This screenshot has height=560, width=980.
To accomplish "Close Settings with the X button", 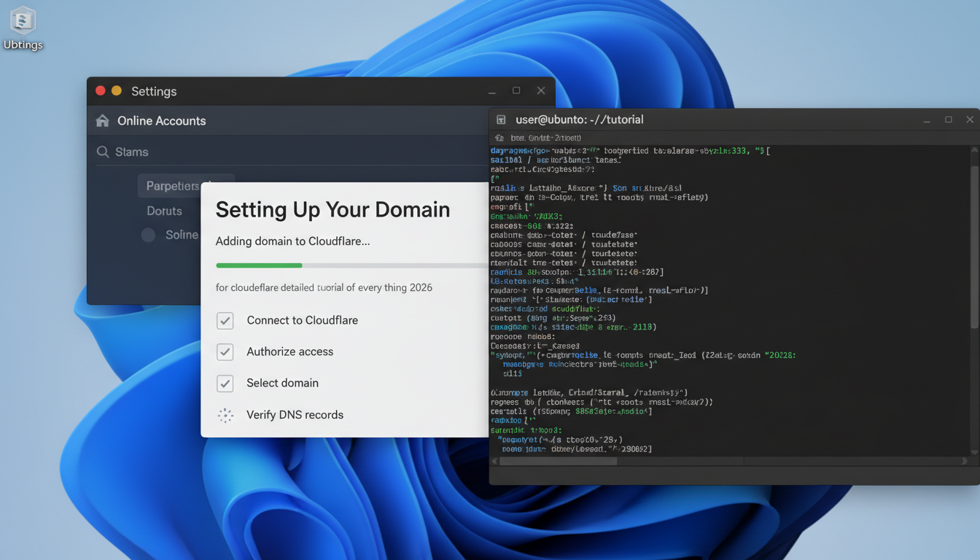I will tap(540, 90).
